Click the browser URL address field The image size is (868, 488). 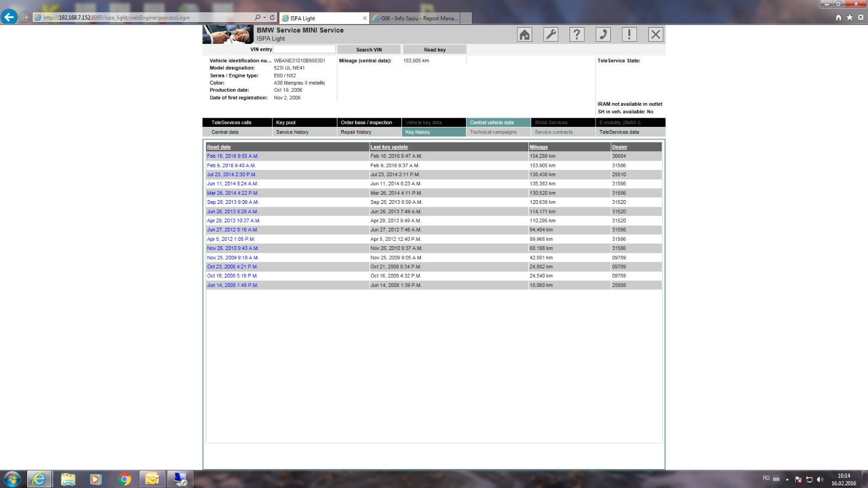[143, 17]
